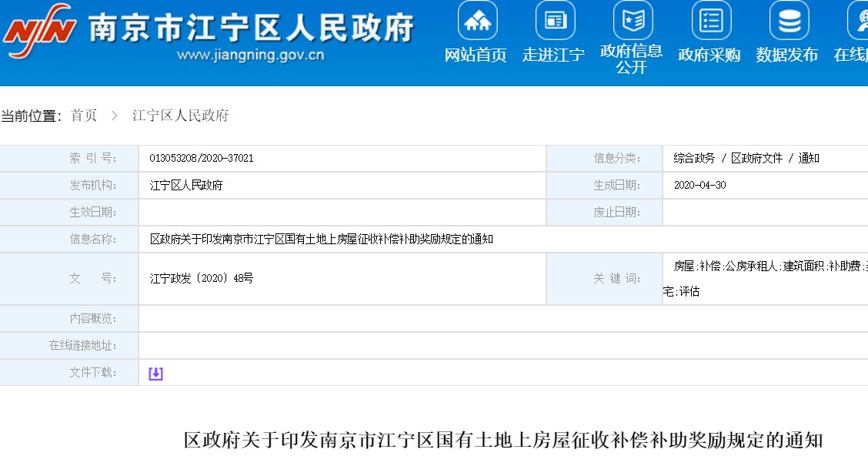Click the 索引号 label
This screenshot has width=868, height=456.
click(92, 159)
